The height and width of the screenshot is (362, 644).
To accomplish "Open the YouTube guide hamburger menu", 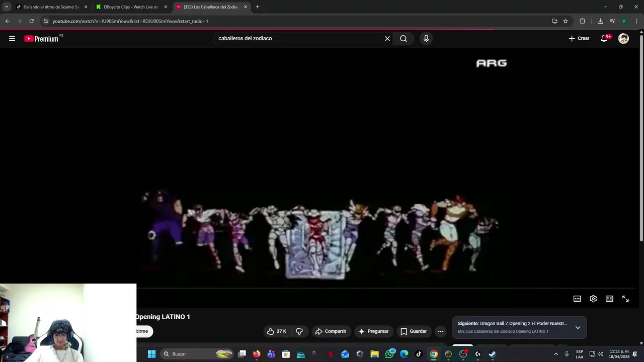I will click(12, 39).
